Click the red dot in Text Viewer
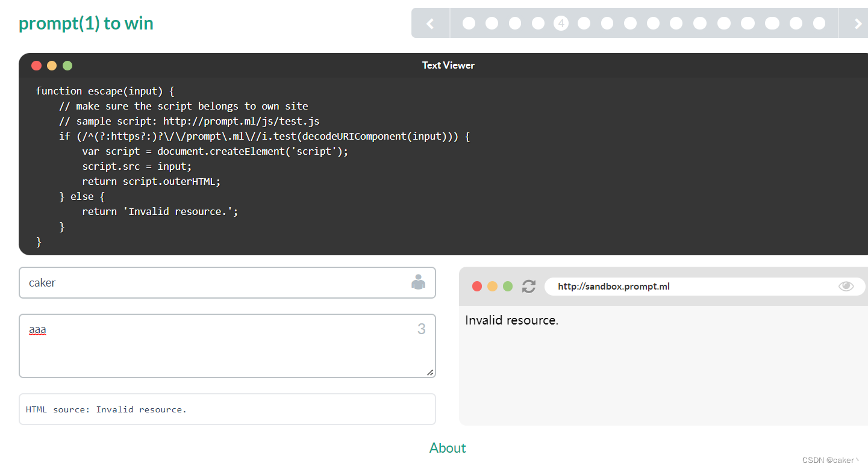 click(x=36, y=66)
